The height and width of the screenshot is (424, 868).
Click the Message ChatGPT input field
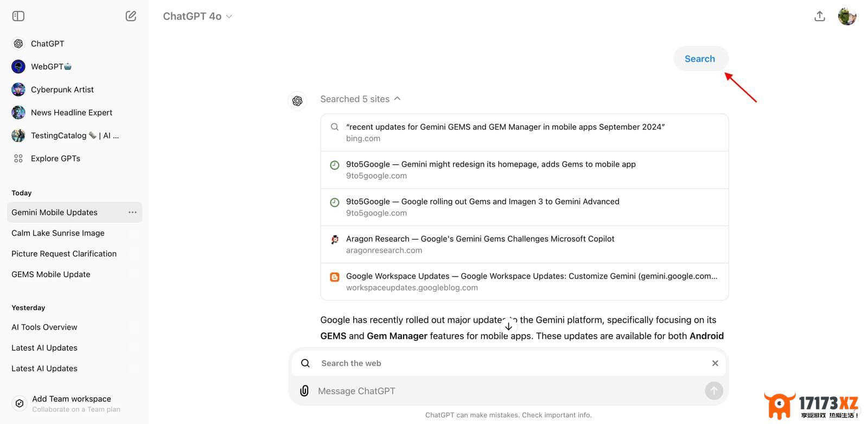pyautogui.click(x=507, y=391)
